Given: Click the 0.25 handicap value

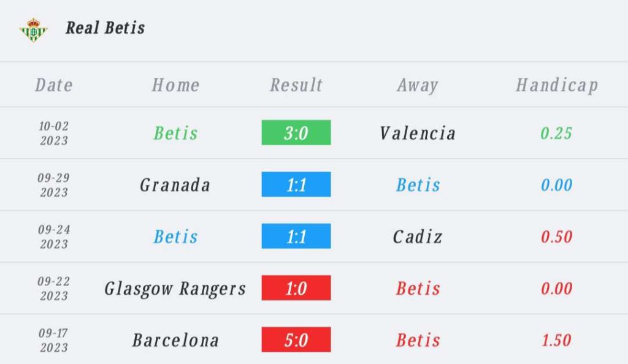Looking at the screenshot, I should [x=556, y=133].
